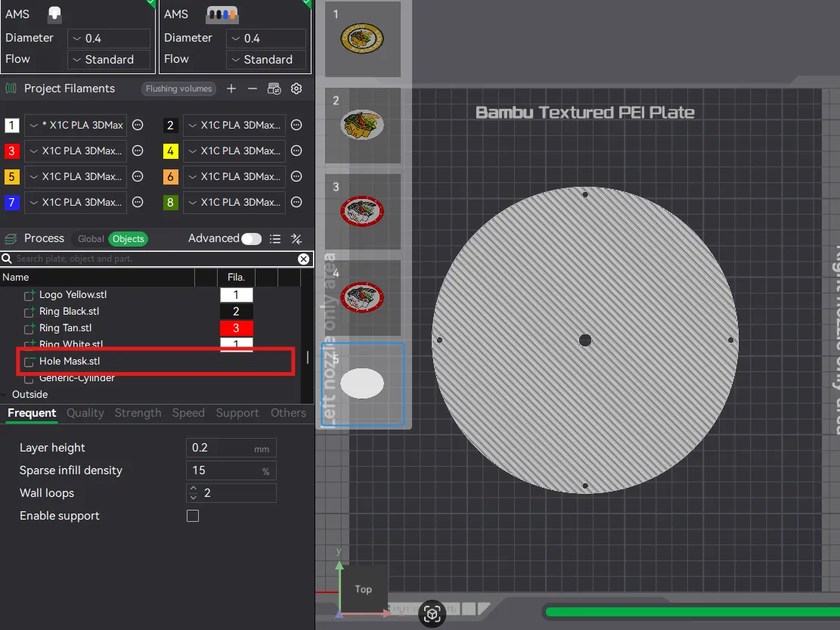This screenshot has height=630, width=840.
Task: Expand the right AMS Flow dropdown
Action: 266,60
